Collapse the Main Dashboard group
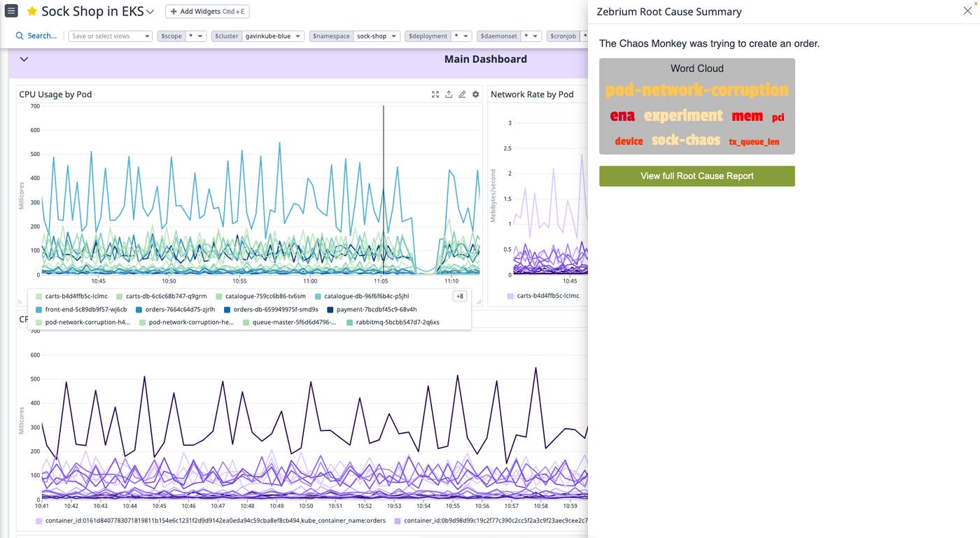The width and height of the screenshot is (980, 538). click(24, 59)
